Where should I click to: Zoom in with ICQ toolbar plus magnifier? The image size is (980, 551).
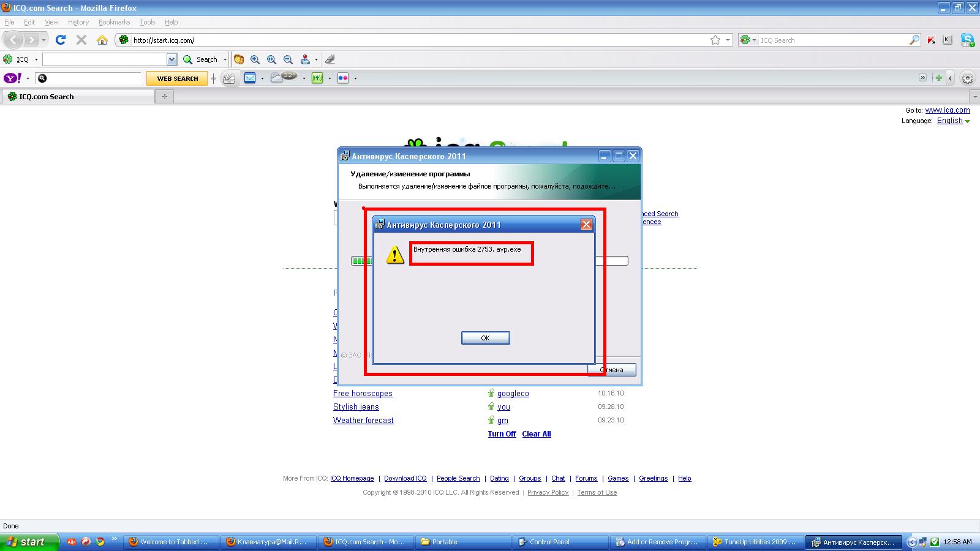[255, 59]
